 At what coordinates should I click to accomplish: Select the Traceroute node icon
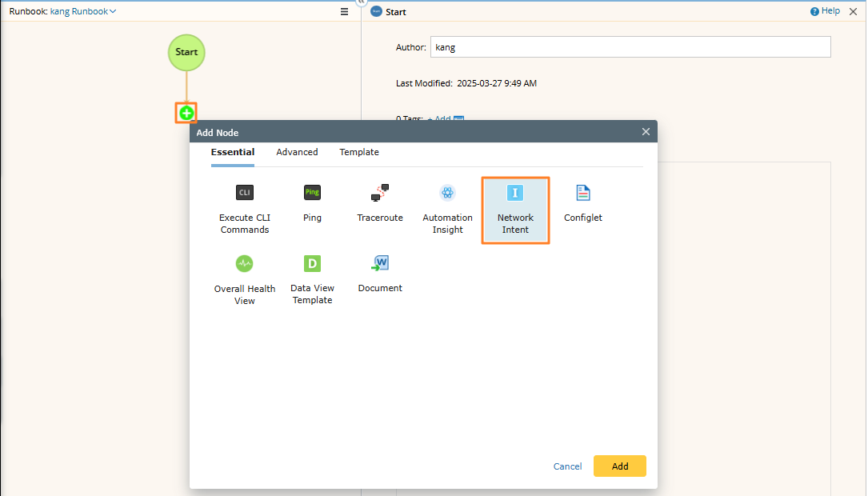tap(380, 193)
